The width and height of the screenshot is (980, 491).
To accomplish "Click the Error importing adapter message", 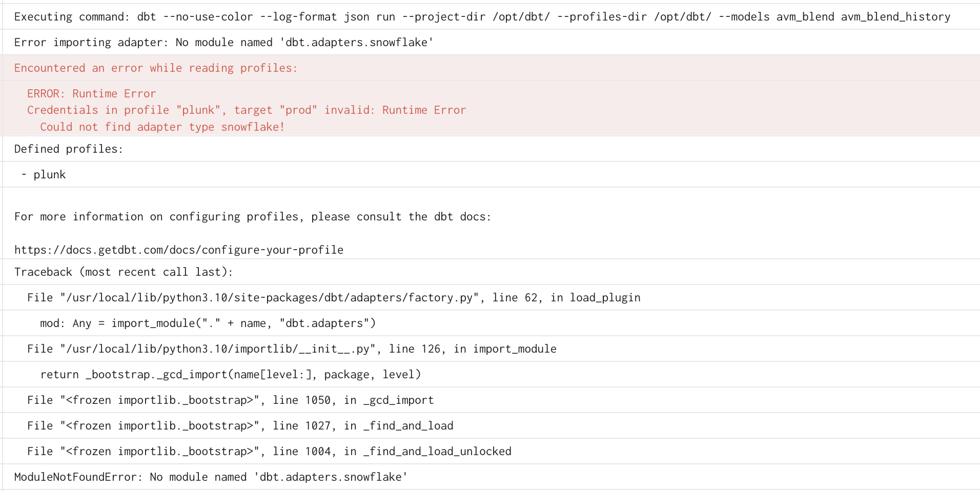I will [223, 42].
